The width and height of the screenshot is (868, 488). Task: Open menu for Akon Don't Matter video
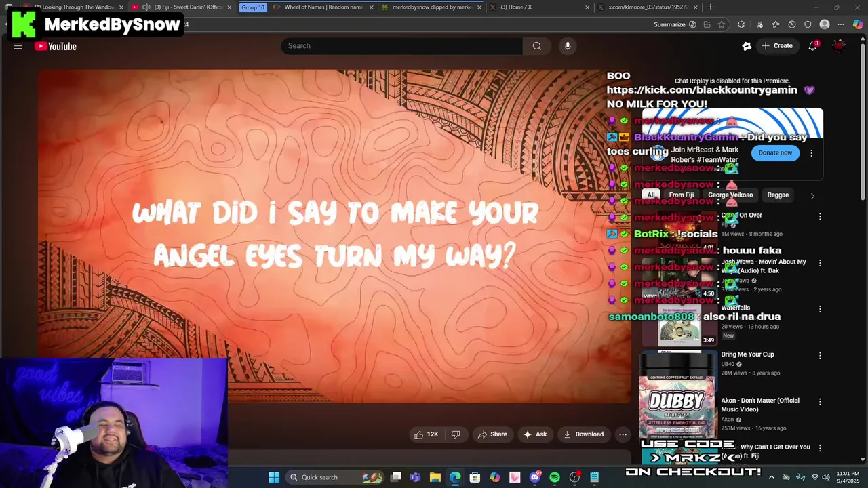tap(820, 401)
